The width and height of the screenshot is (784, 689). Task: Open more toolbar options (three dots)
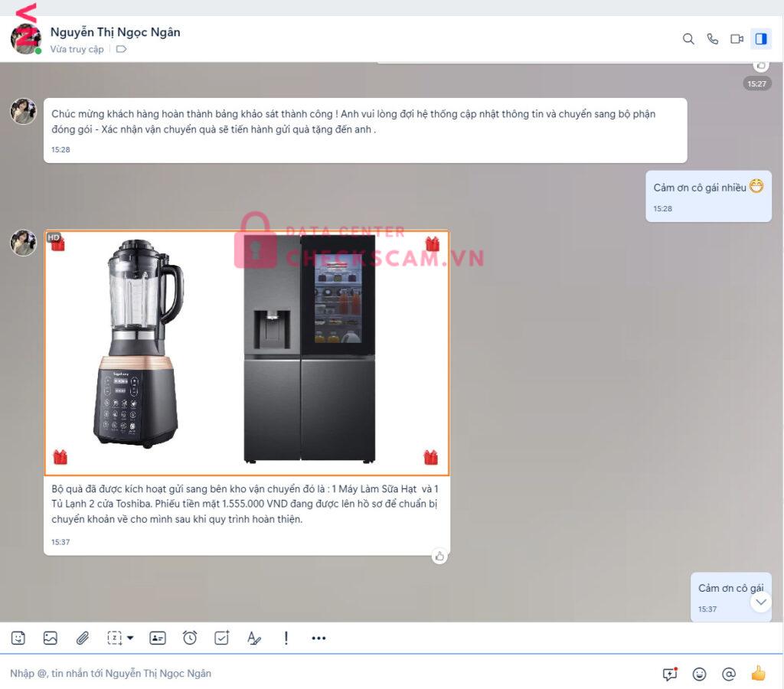[318, 638]
